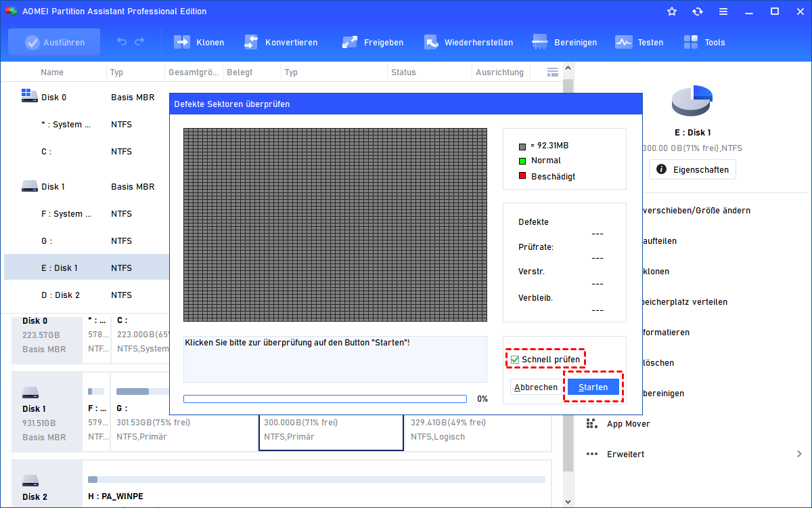The image size is (812, 508).
Task: Expand the Erweitert section
Action: pyautogui.click(x=695, y=454)
